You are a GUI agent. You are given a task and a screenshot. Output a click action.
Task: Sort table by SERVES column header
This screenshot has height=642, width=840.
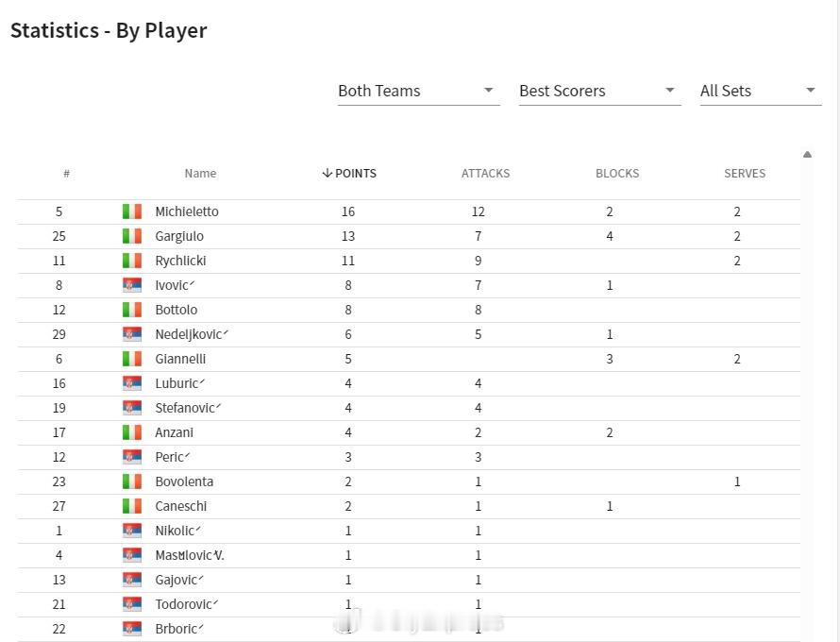tap(745, 174)
